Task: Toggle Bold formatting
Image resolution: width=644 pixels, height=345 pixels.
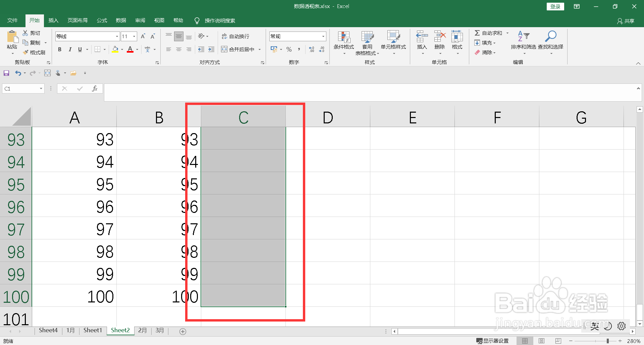Action: click(60, 49)
